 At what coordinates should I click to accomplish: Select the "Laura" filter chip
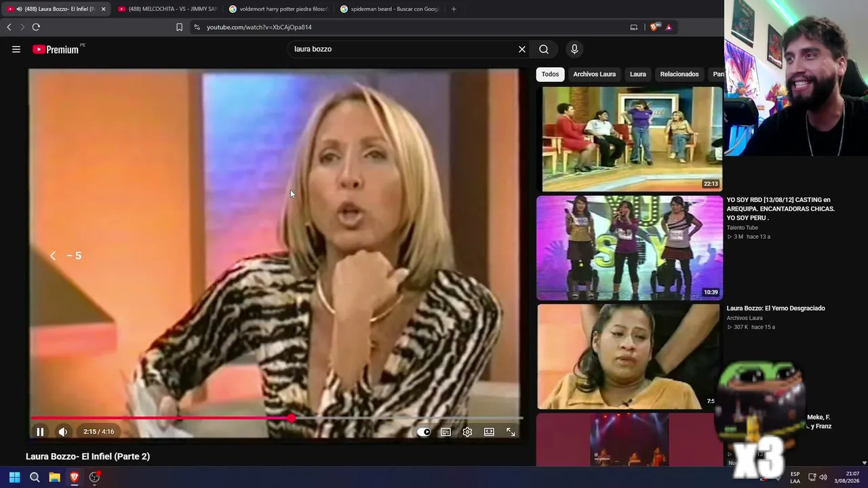[637, 74]
